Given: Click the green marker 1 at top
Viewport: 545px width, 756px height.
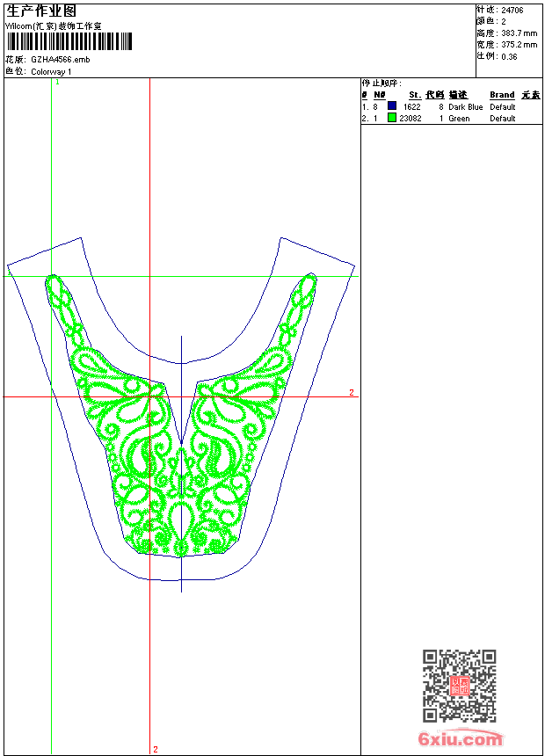Looking at the screenshot, I should 57,82.
